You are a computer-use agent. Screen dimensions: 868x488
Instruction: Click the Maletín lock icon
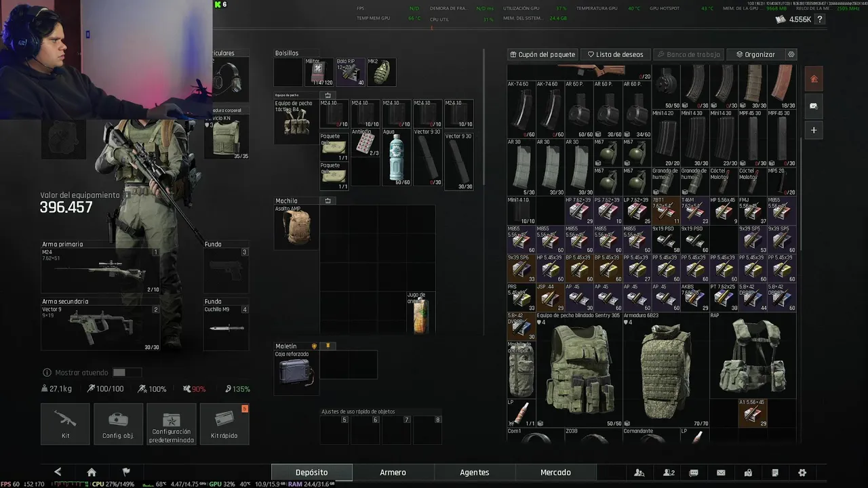coord(314,346)
